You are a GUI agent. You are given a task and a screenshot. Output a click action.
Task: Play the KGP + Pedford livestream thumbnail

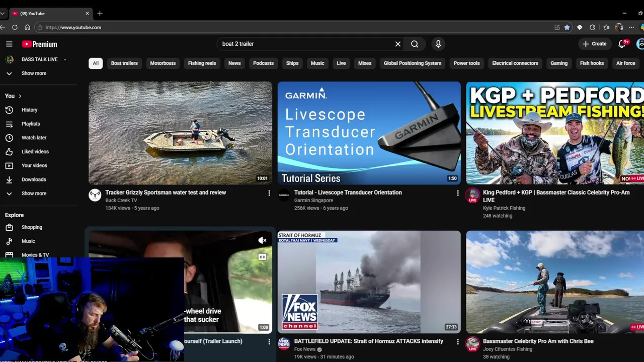555,133
